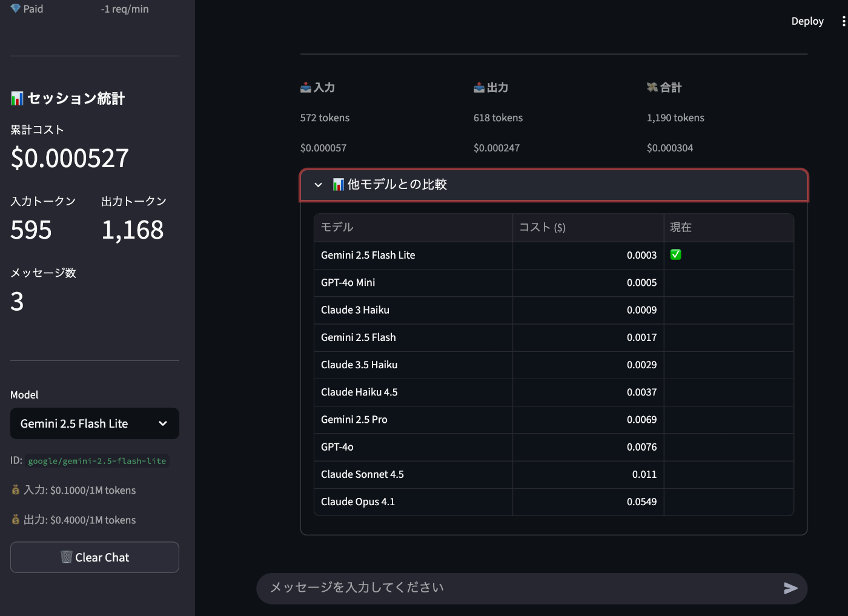Click the メッセージを入力してください input field
Screen dimensions: 848x616
pos(520,588)
